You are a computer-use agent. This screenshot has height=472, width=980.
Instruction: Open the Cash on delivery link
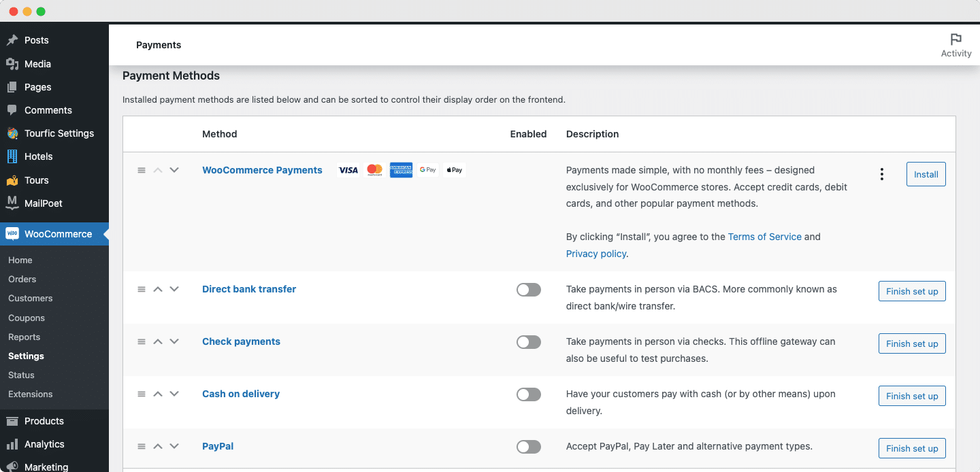241,394
